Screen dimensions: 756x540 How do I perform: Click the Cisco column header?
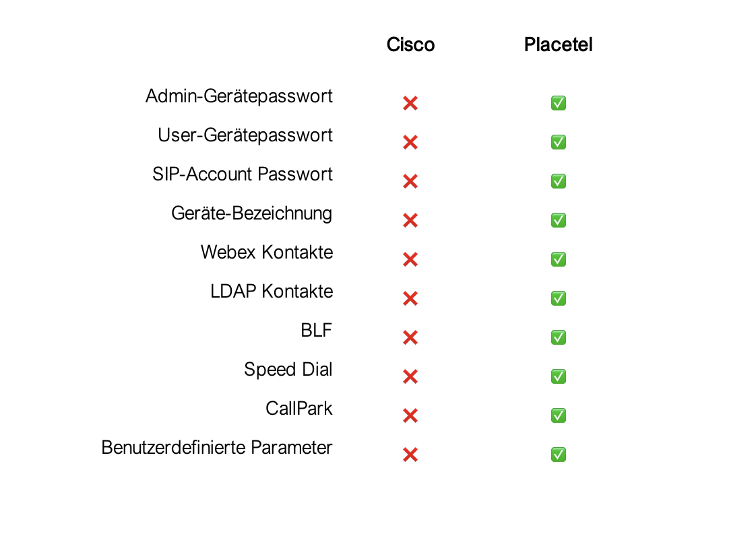[x=410, y=45]
